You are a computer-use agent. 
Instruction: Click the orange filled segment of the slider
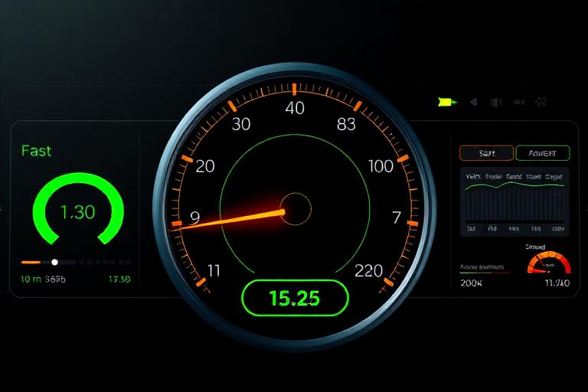31,262
